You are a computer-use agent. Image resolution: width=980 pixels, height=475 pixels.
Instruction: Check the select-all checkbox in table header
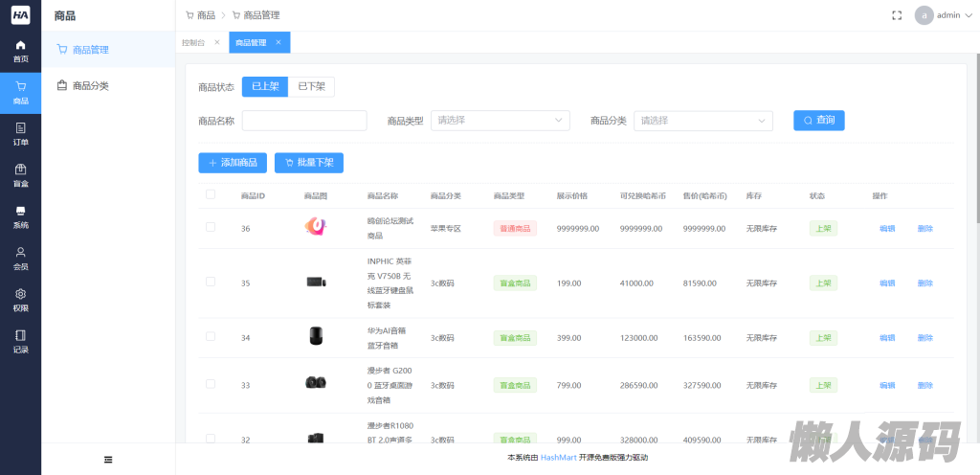[211, 195]
